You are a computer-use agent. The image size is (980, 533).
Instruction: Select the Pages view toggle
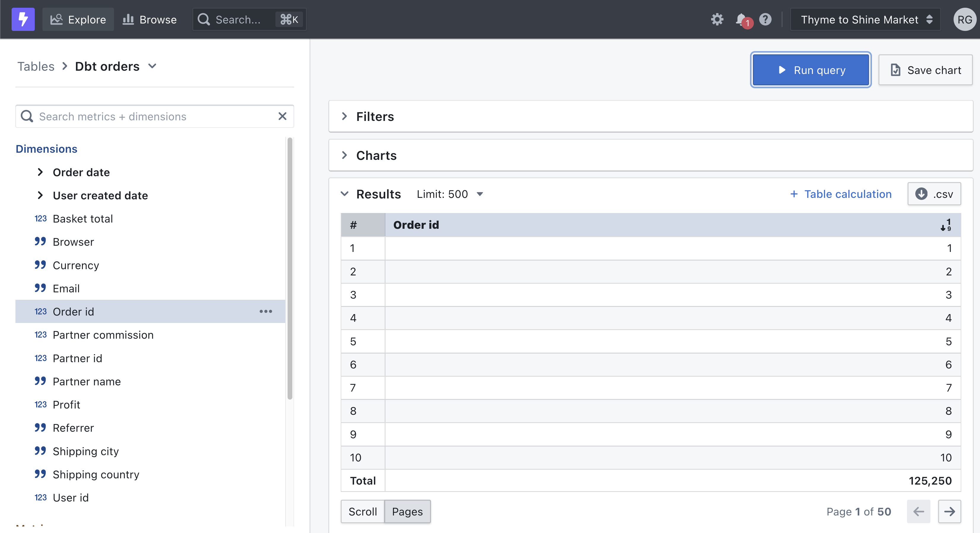(x=407, y=511)
